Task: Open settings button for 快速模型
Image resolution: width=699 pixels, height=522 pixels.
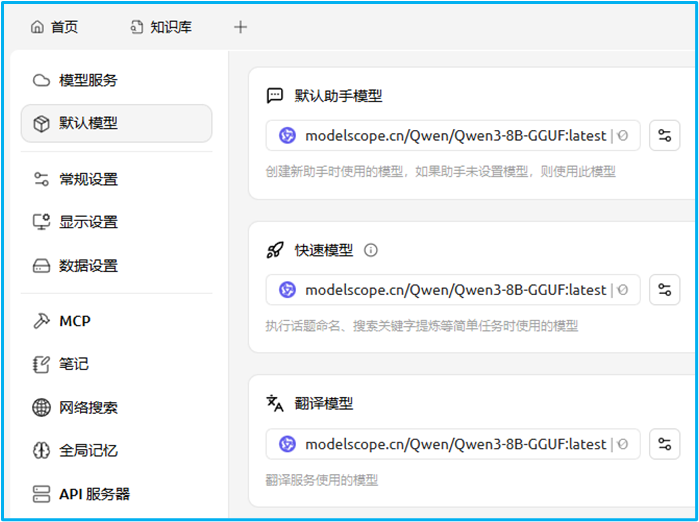Action: click(x=664, y=290)
